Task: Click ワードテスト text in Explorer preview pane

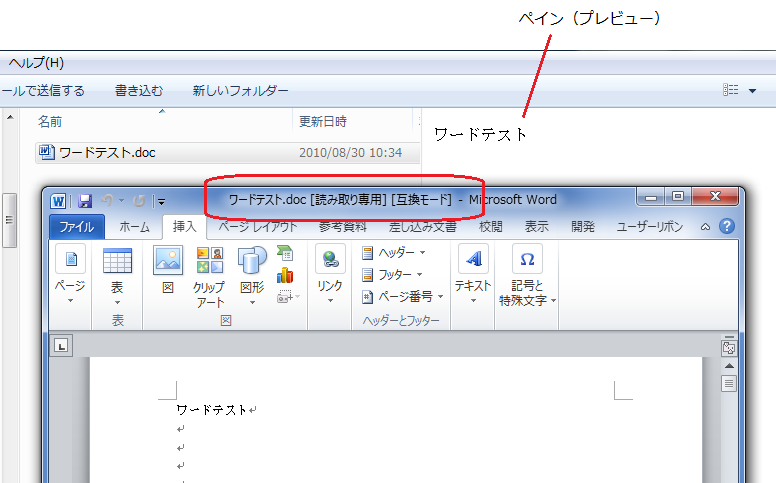Action: tap(480, 135)
